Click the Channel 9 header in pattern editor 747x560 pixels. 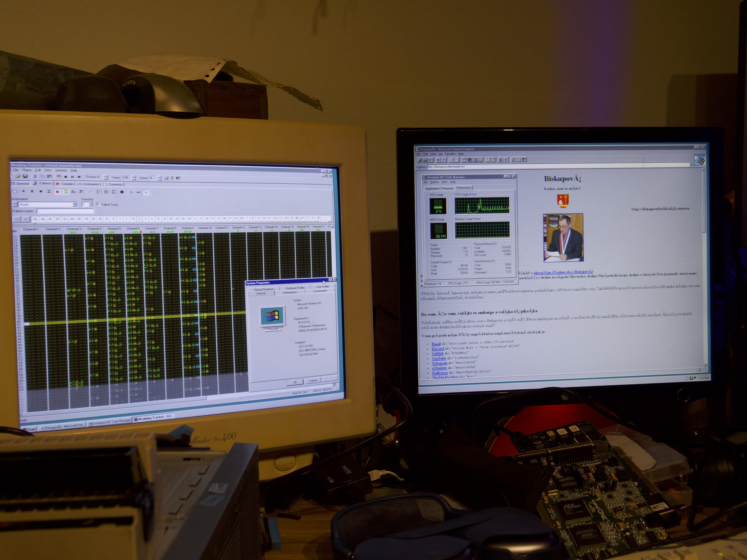coord(187,228)
